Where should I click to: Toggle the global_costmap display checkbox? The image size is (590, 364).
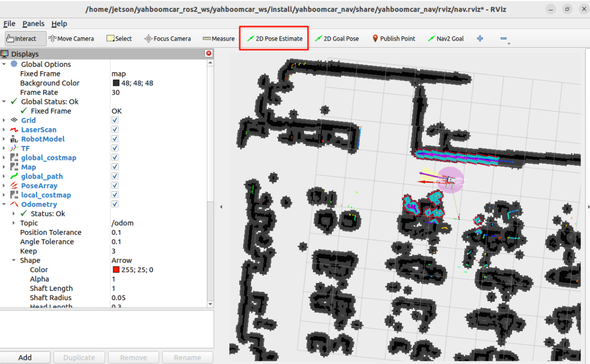115,158
